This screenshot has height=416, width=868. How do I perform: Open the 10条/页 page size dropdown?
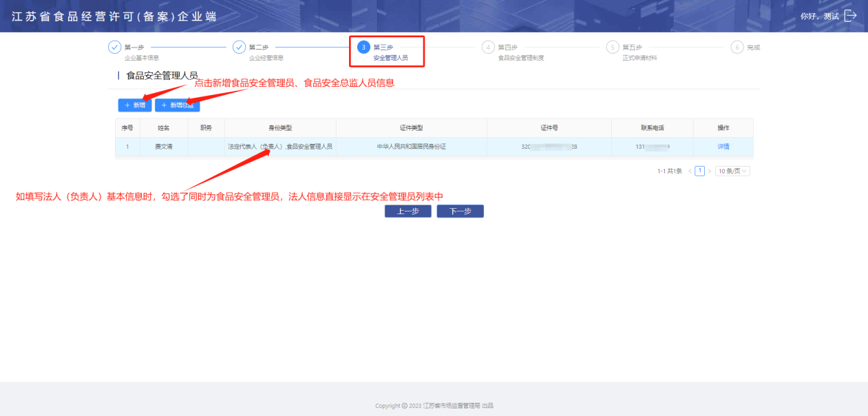[x=732, y=171]
